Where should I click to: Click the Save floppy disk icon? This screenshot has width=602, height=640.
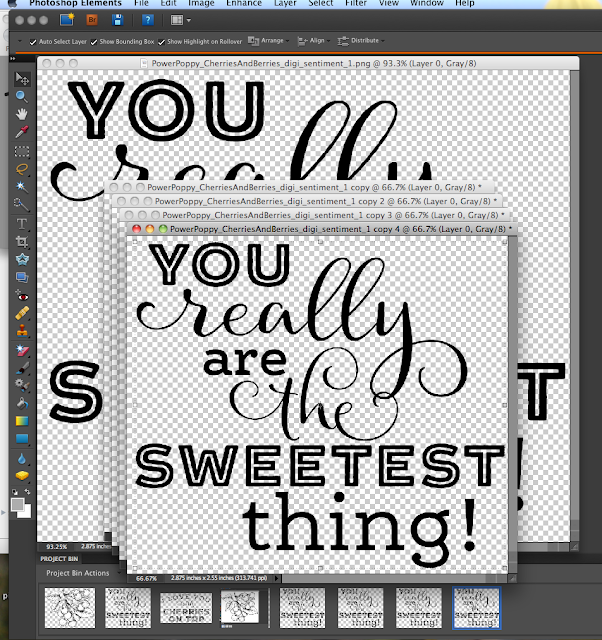pyautogui.click(x=118, y=20)
